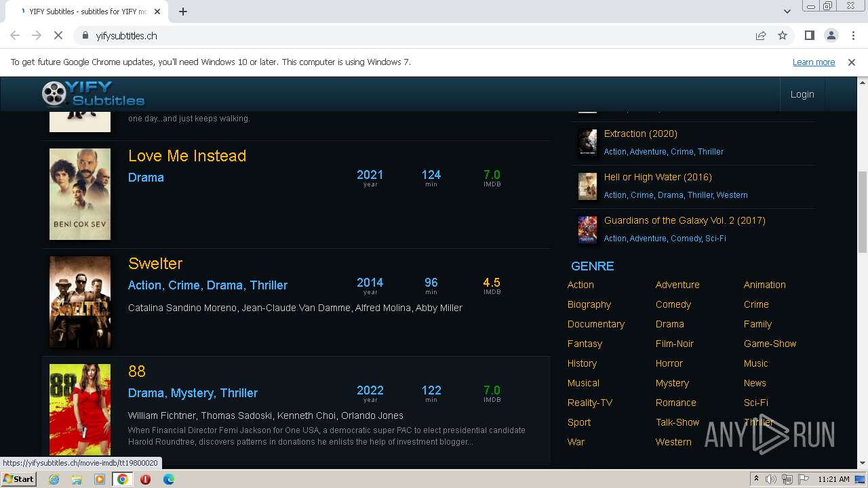The width and height of the screenshot is (868, 488).
Task: Bookmark this tab with star icon
Action: 783,35
